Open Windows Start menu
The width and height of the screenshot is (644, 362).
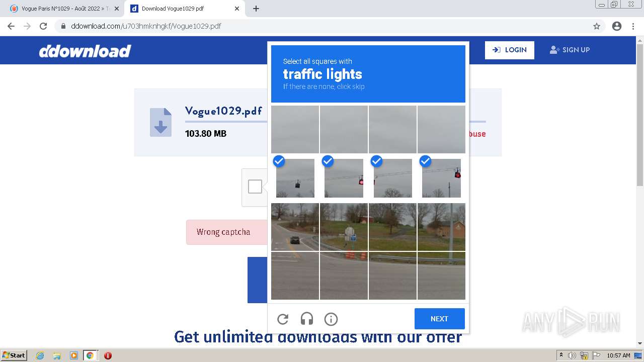[x=14, y=355]
